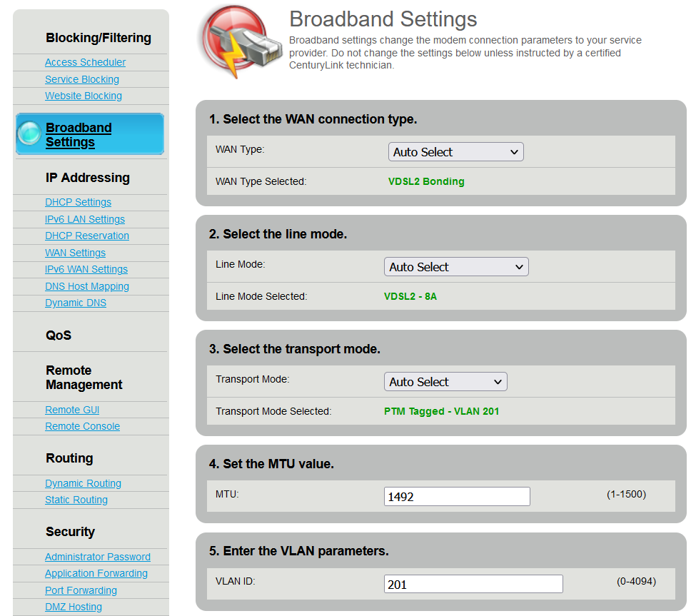
Task: Open Website Blocking link
Action: coord(84,96)
